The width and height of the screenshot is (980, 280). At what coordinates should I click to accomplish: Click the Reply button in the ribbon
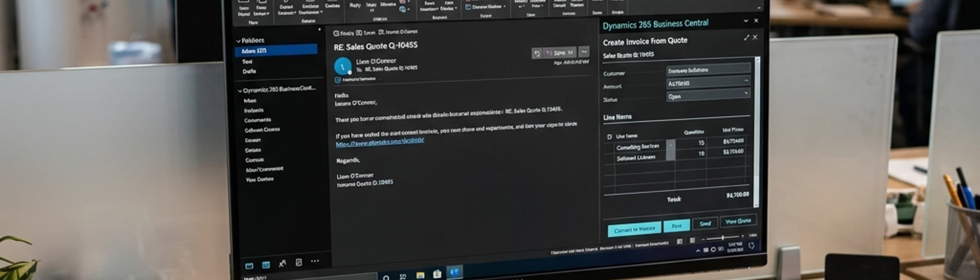coord(355,5)
